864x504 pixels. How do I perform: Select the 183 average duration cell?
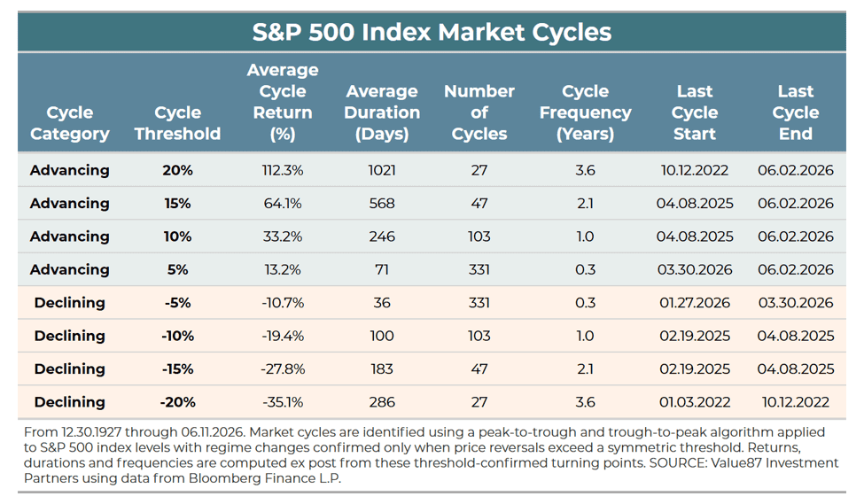tap(382, 368)
